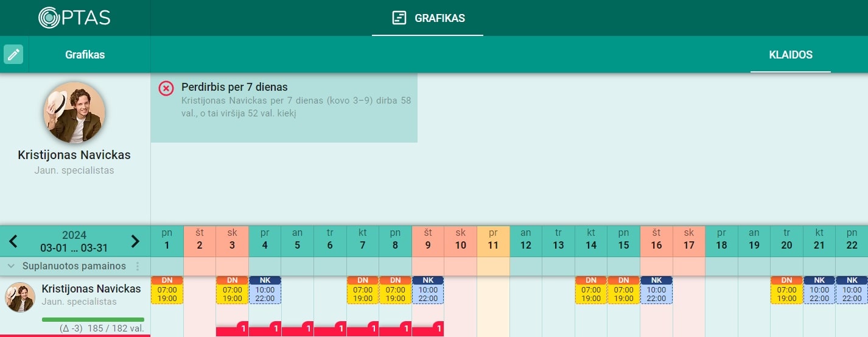Image resolution: width=868 pixels, height=337 pixels.
Task: Select day column header pn 1
Action: [x=167, y=241]
